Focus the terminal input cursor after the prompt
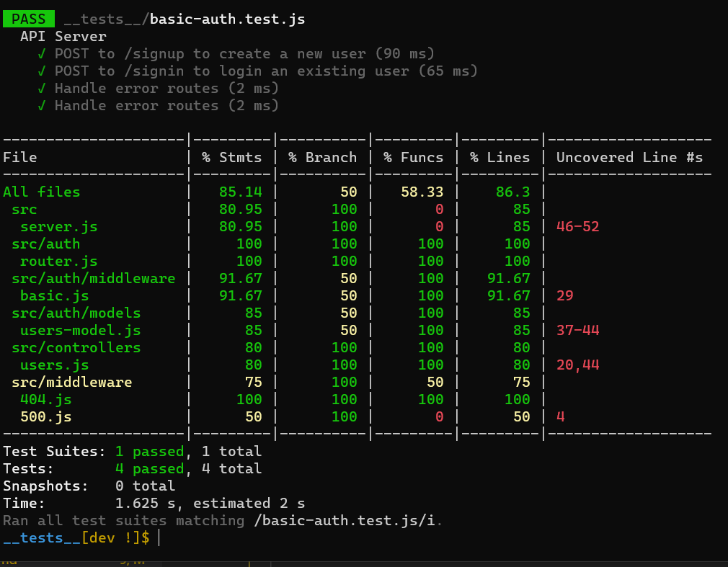 point(159,537)
